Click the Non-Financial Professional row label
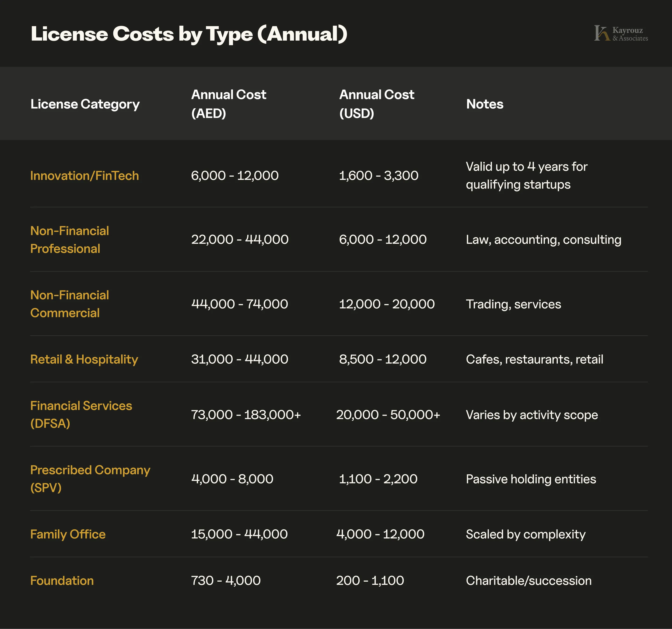The height and width of the screenshot is (629, 672). click(x=70, y=240)
